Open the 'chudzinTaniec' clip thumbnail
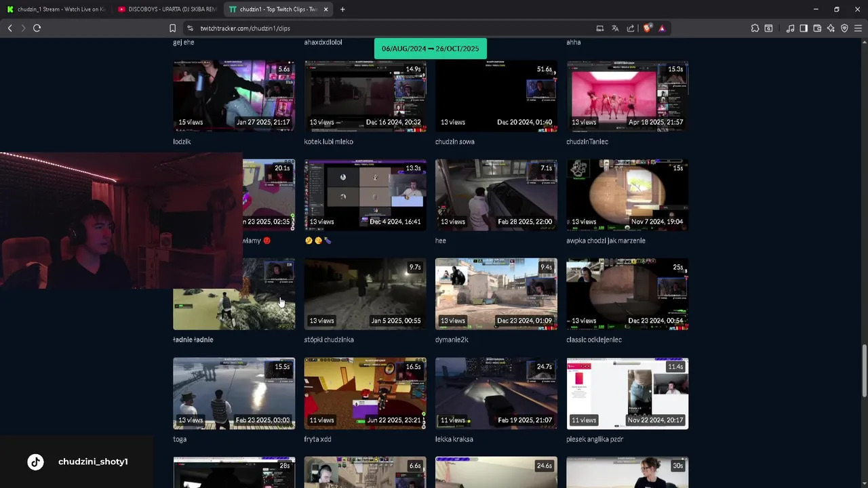Screen dimensions: 868x488 627,96
